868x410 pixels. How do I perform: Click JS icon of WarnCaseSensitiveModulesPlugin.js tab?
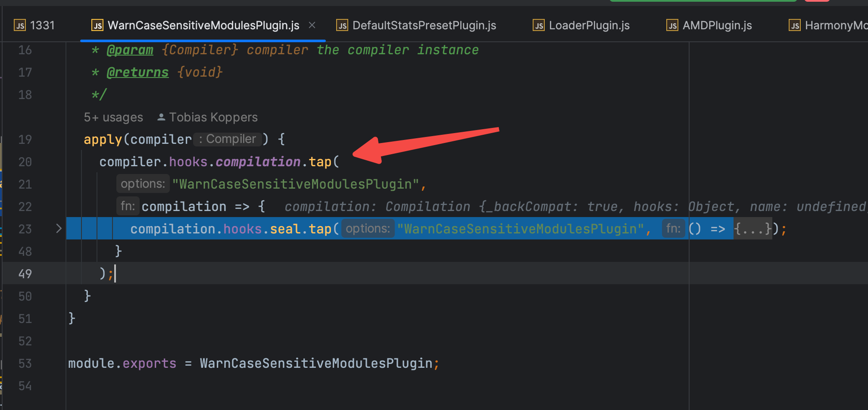tap(97, 26)
